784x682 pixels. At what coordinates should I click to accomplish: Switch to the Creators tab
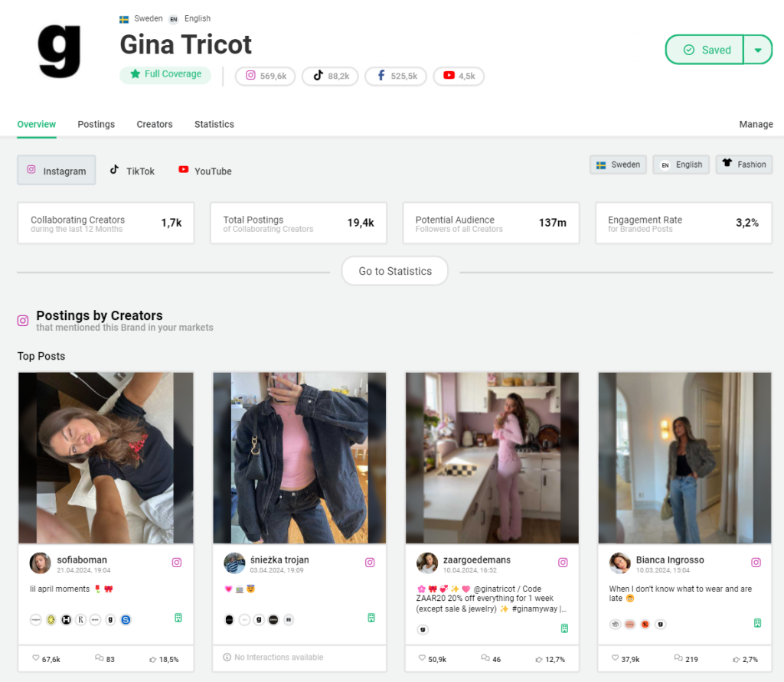(x=154, y=124)
